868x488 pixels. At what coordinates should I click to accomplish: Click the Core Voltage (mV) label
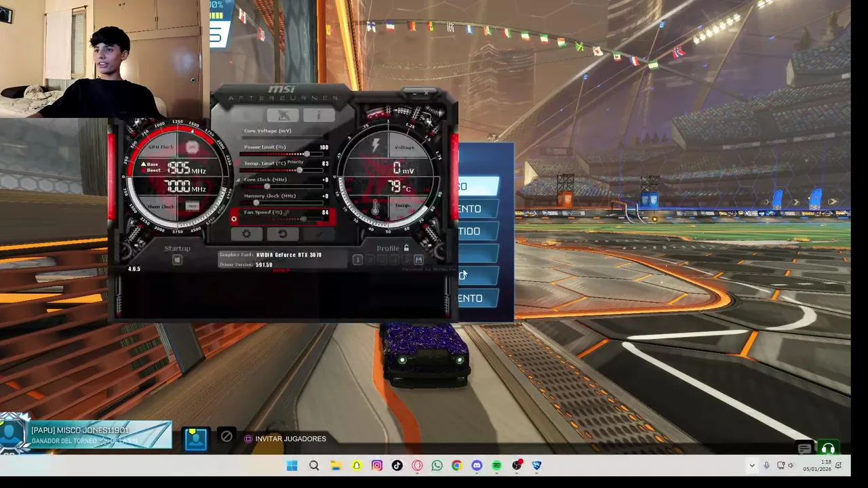tap(267, 131)
